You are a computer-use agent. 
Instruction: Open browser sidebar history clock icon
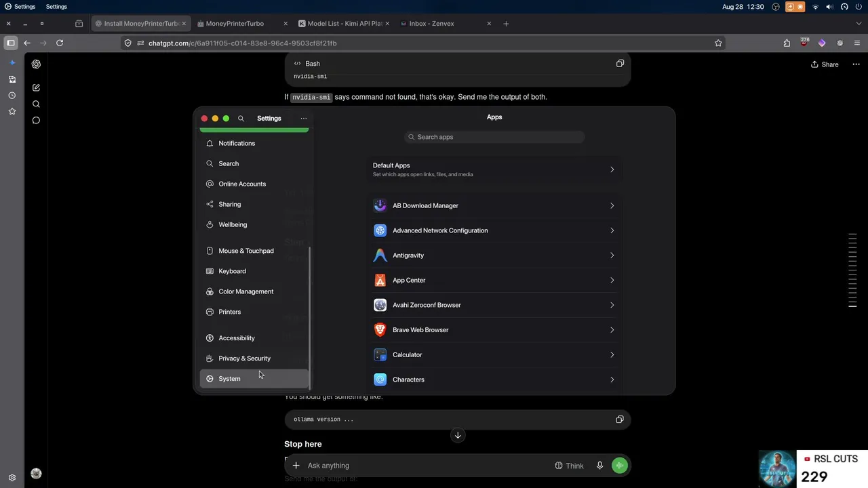(12, 96)
